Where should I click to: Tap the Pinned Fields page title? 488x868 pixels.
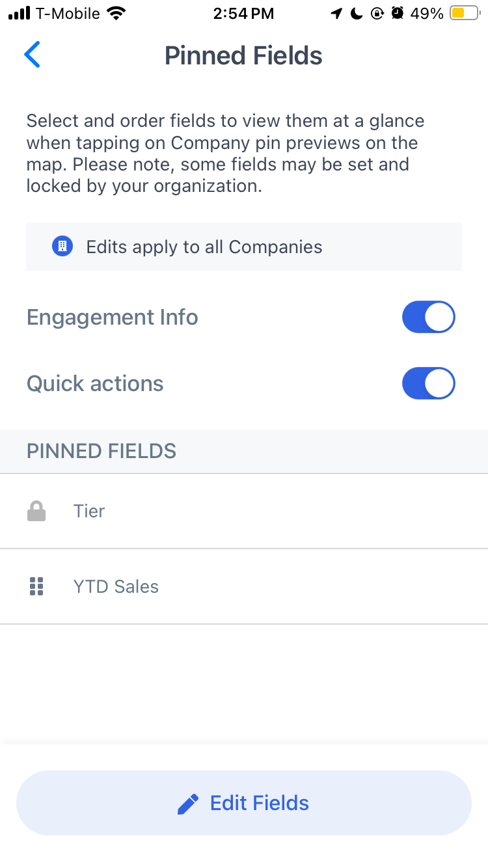point(243,55)
